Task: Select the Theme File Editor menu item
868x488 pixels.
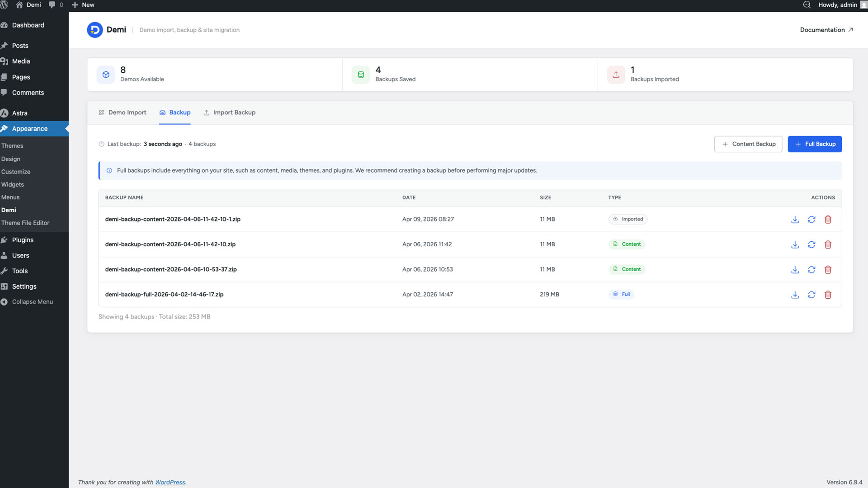Action: pos(25,223)
